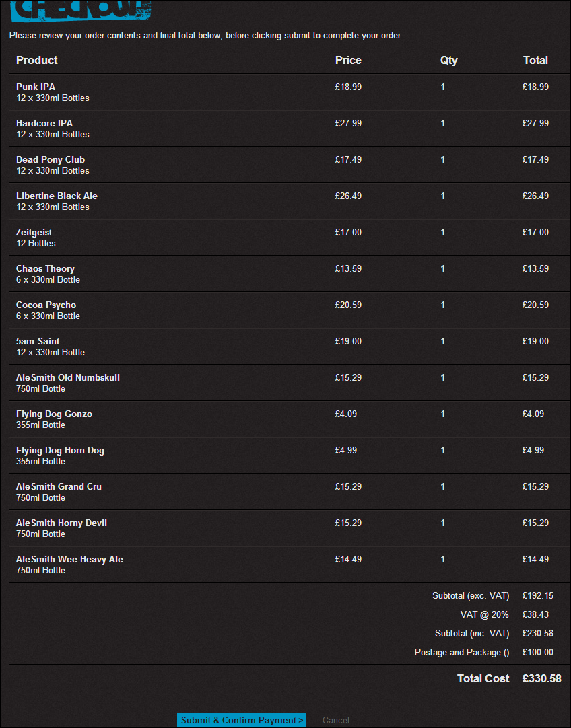
Task: Select AleSmith Wee Heavy Ale item
Action: click(69, 559)
